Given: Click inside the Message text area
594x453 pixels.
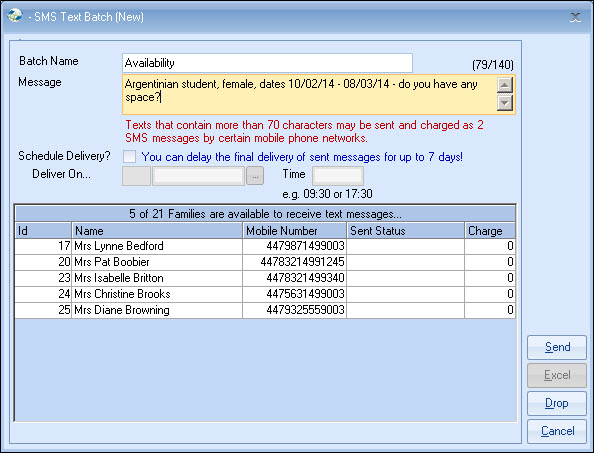Looking at the screenshot, I should (309, 95).
